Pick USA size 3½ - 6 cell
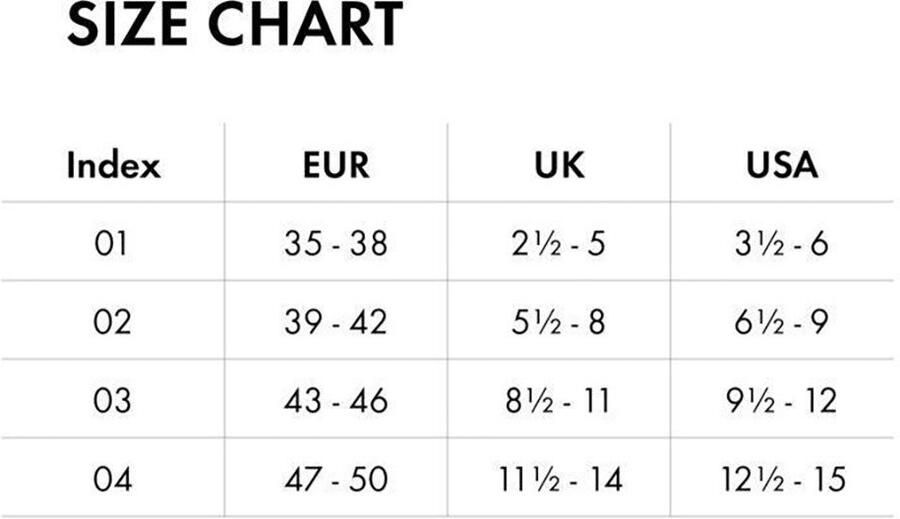This screenshot has height=519, width=900. [783, 243]
